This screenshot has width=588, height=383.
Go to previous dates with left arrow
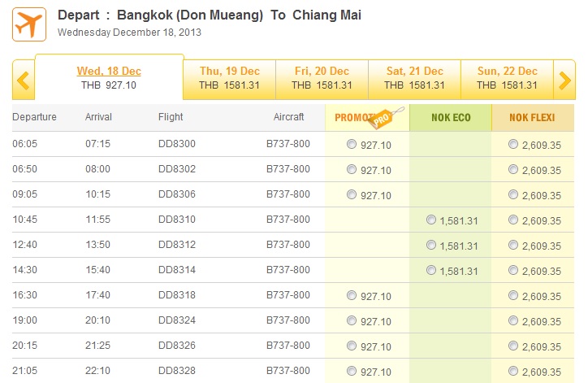[24, 80]
